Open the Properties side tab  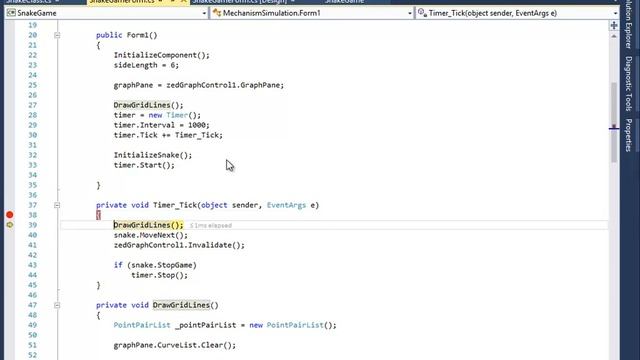click(x=629, y=135)
